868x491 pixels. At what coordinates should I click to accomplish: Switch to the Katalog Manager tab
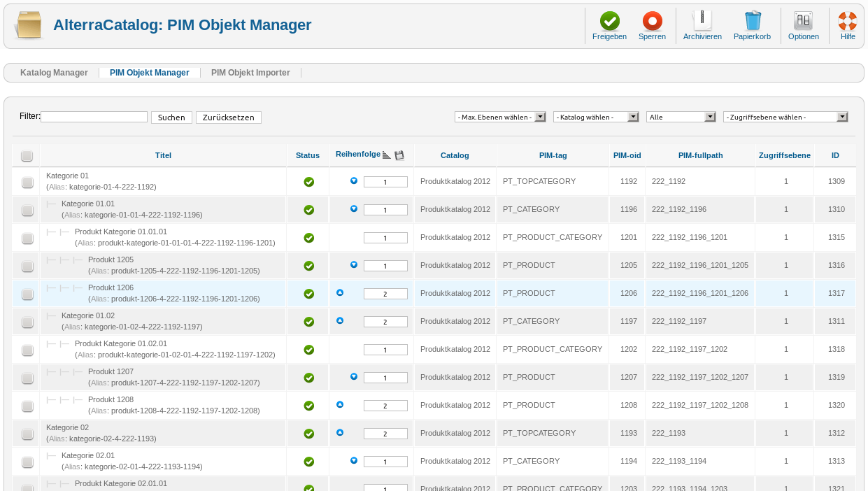54,72
